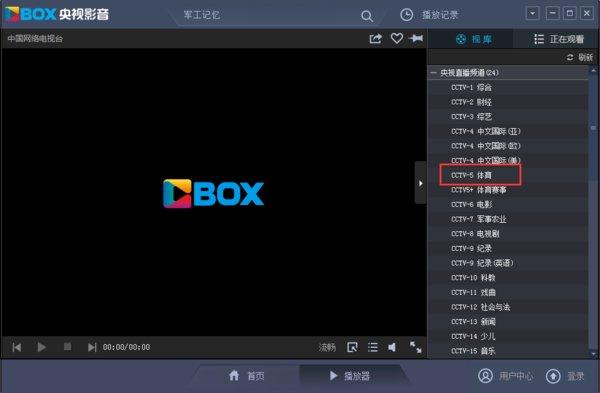Screen dimensions: 600x393
Task: Click the upload-arrow icon by 登录
Action: point(553,376)
